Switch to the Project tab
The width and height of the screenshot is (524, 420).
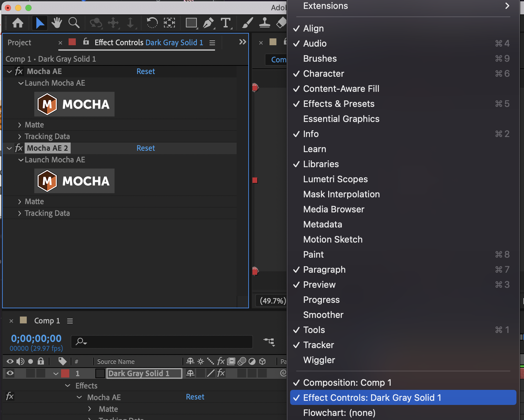[19, 42]
